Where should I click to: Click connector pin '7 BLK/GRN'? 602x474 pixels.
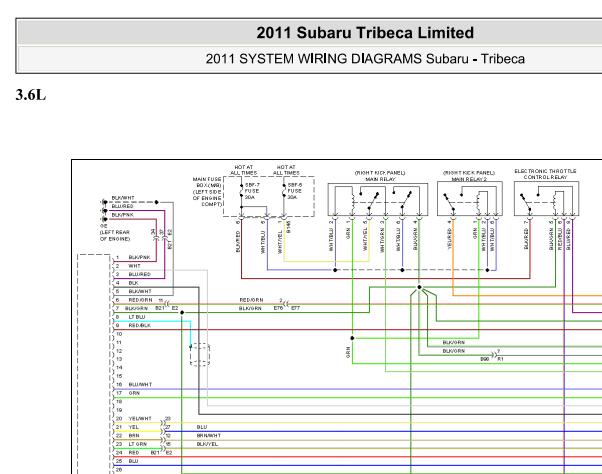point(132,308)
